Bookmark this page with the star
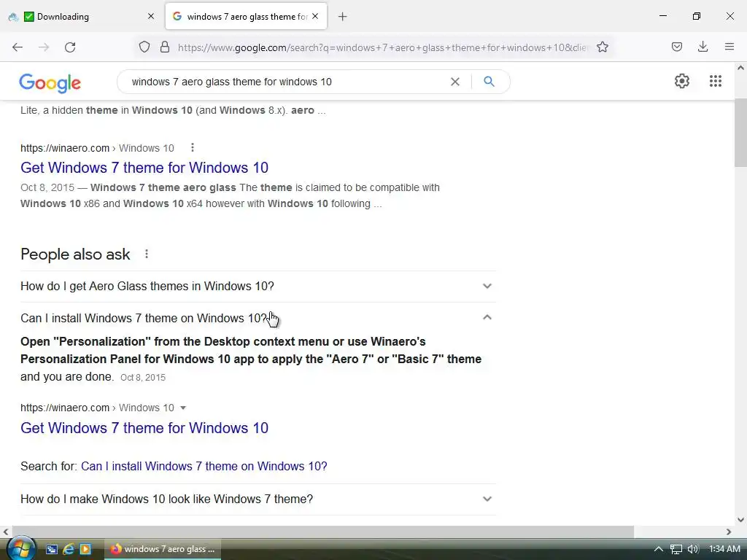Viewport: 747px width, 560px height. [x=602, y=47]
